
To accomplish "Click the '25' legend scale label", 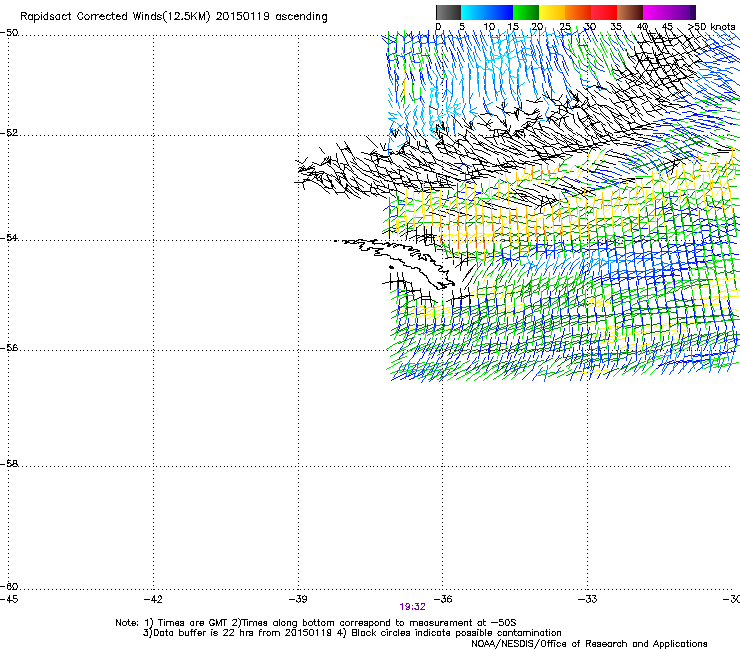I will click(565, 27).
